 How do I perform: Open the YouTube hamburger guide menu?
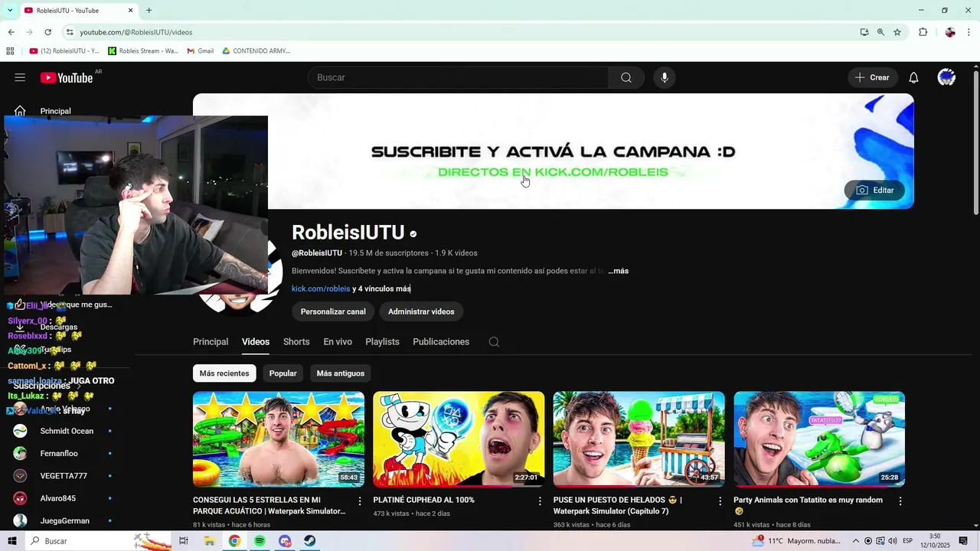click(20, 77)
